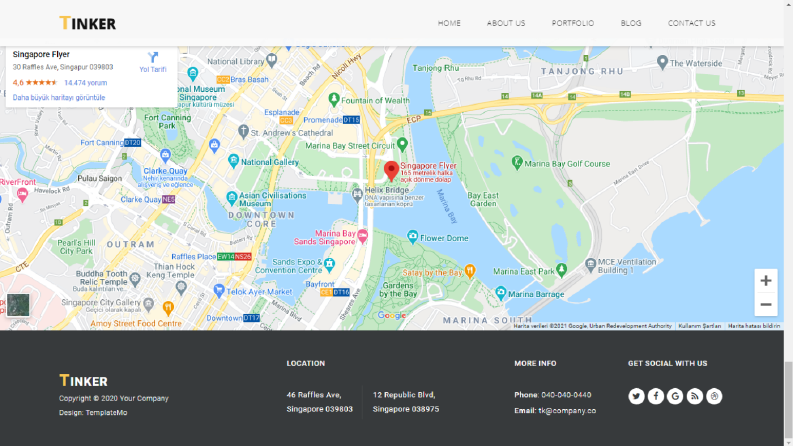Screen dimensions: 793x446
Task: Select the Helix Bridge marker
Action: click(x=357, y=194)
